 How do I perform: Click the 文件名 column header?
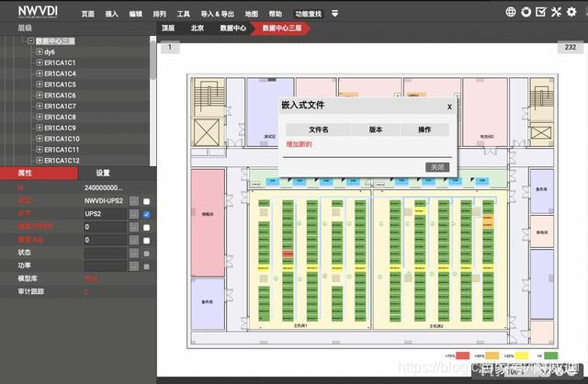[319, 130]
